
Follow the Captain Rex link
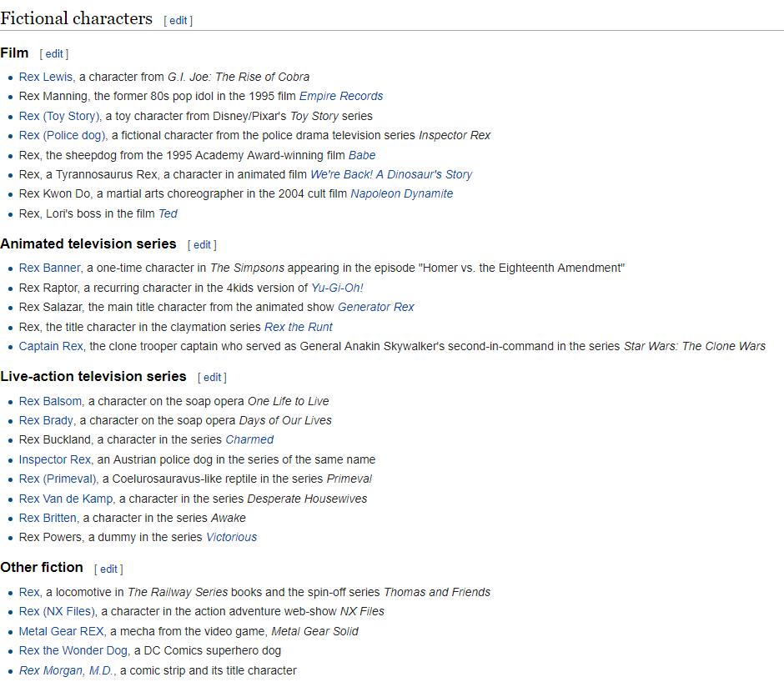51,347
